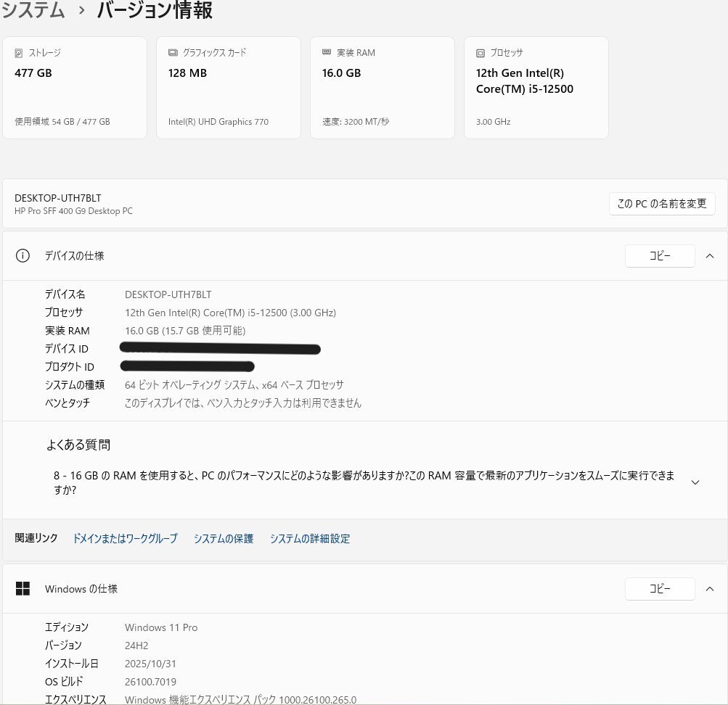
Task: Collapse the Windows の仕様 section chevron
Action: point(710,589)
